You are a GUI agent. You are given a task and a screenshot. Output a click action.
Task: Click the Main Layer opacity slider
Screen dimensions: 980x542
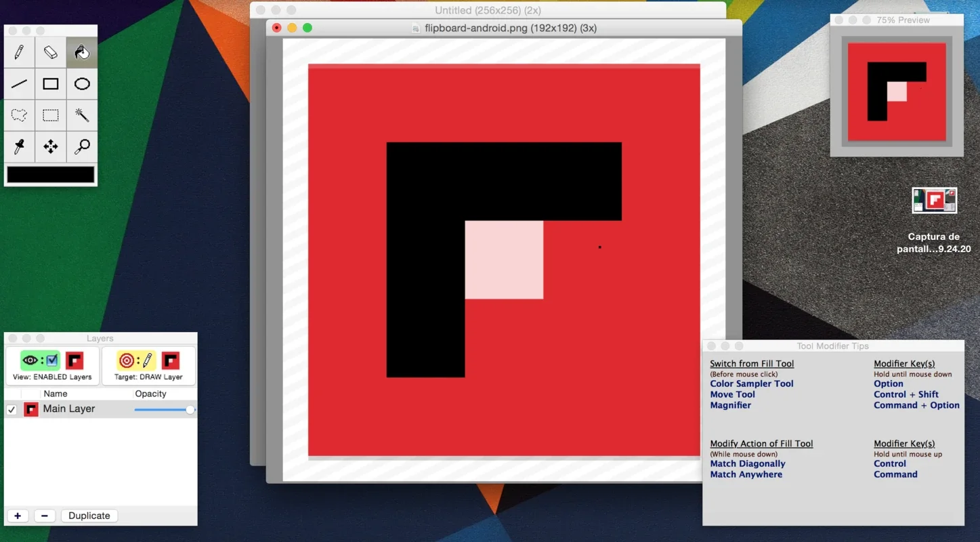(165, 409)
